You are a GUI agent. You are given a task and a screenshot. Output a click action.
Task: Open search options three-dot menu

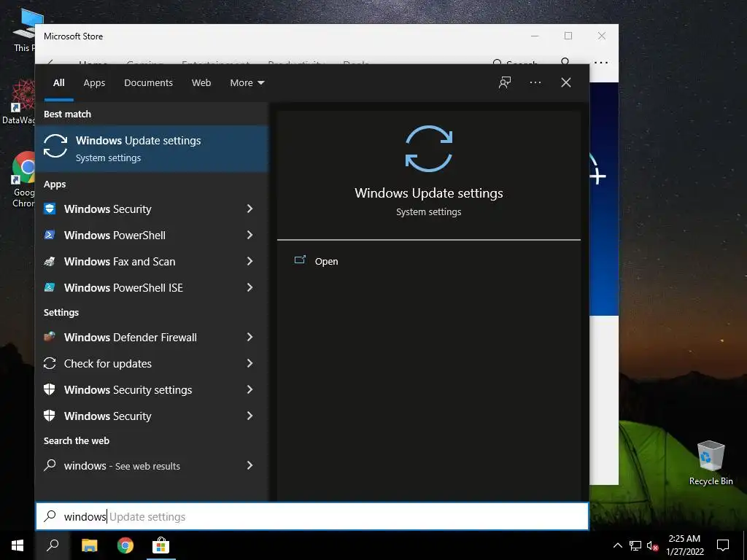(535, 82)
